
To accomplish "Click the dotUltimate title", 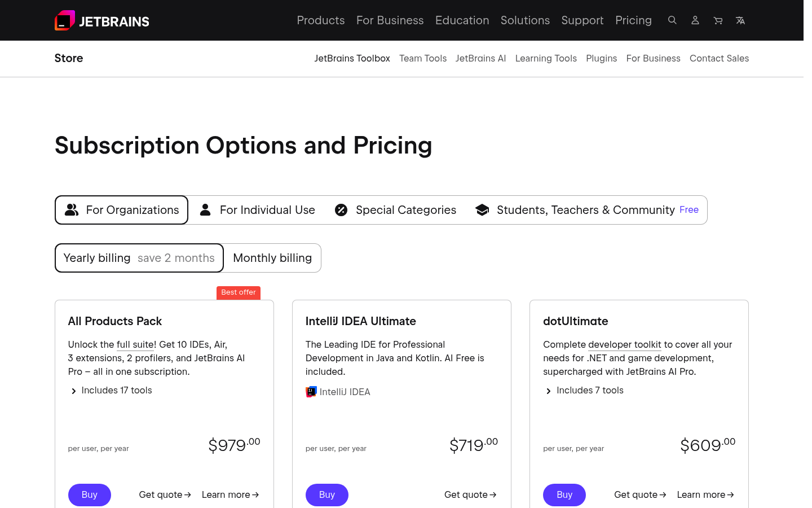I will (576, 321).
